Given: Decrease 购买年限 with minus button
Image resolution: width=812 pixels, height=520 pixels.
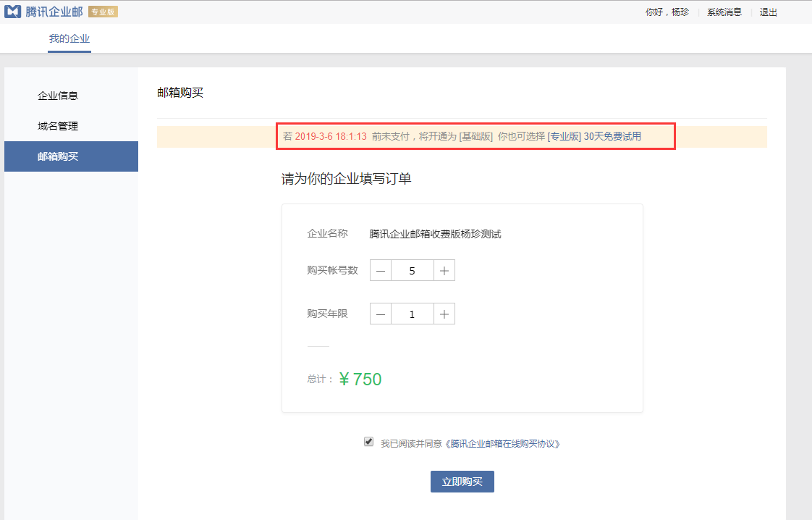Looking at the screenshot, I should tap(381, 314).
